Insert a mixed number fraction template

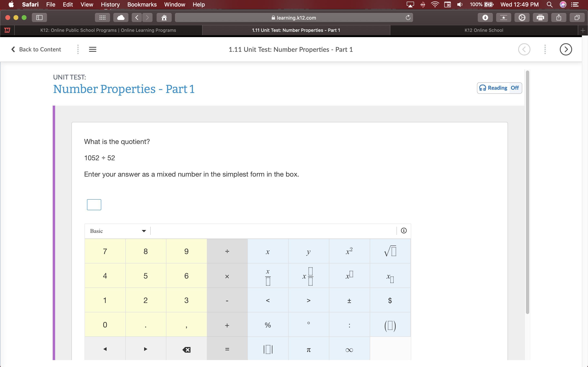coord(308,276)
